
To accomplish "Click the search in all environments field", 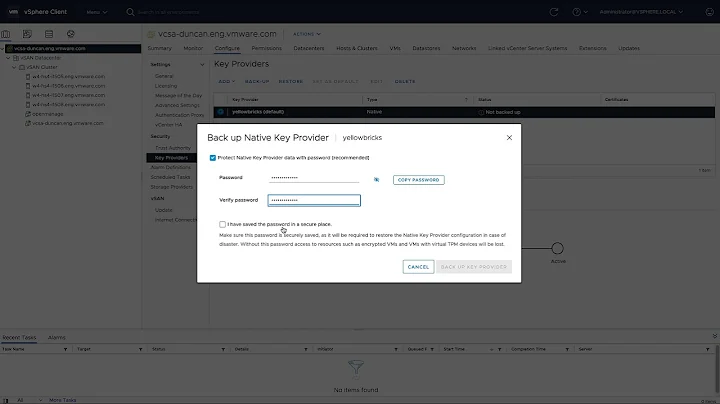I will pos(169,12).
